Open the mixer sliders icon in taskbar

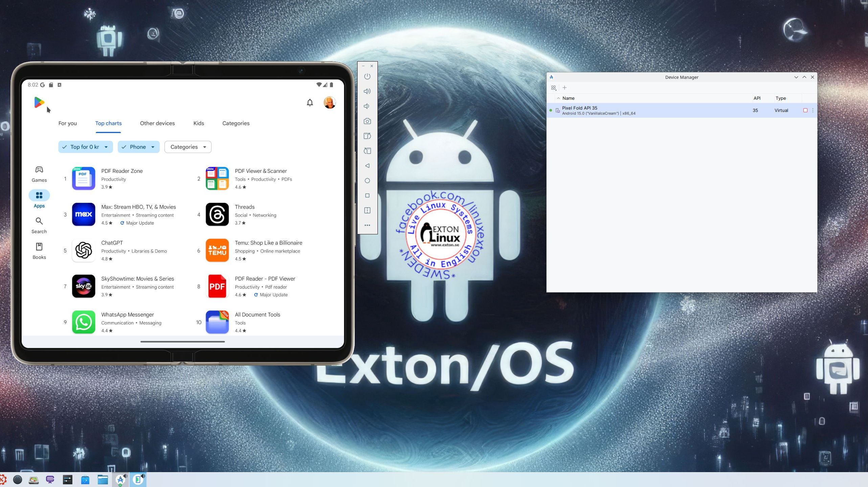[x=68, y=480]
